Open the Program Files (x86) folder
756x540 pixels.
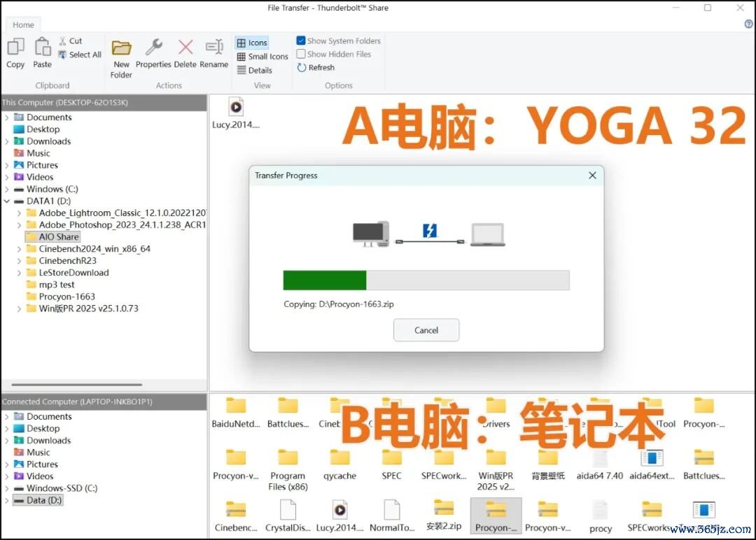(x=288, y=470)
